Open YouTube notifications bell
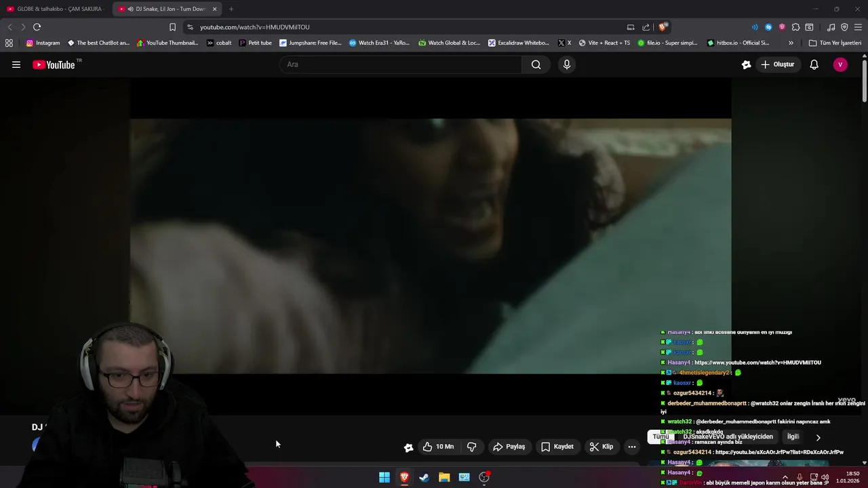 coord(814,64)
